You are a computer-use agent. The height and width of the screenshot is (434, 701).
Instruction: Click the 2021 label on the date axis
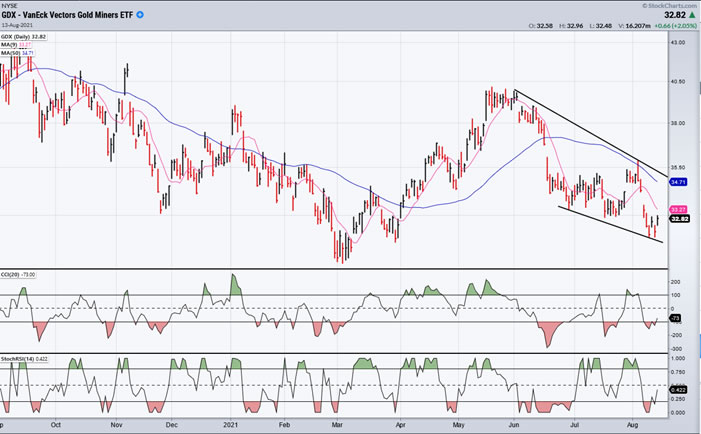231,424
